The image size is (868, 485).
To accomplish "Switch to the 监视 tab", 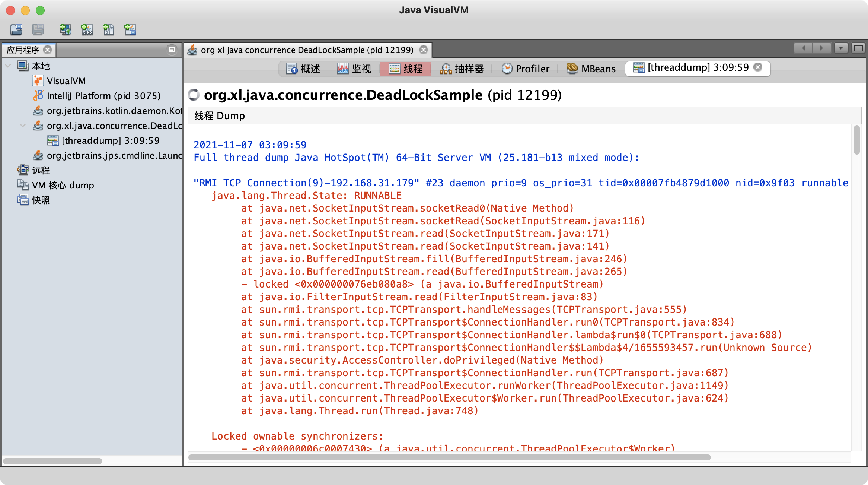I will [354, 69].
